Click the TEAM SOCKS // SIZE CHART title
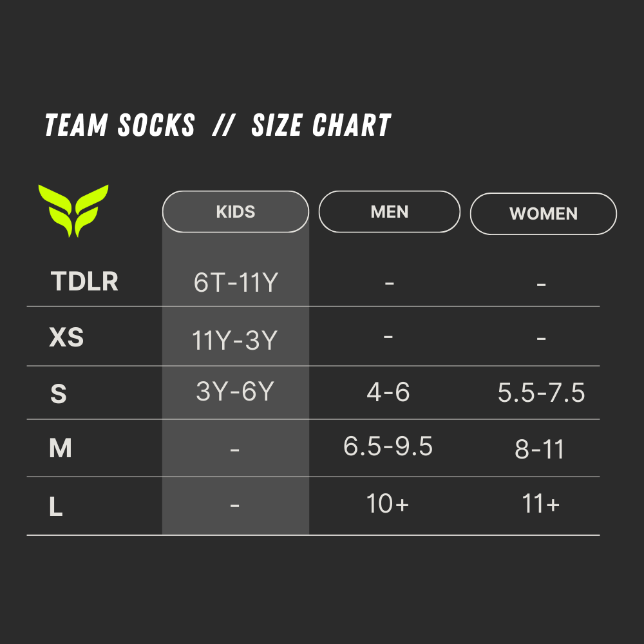 218,126
